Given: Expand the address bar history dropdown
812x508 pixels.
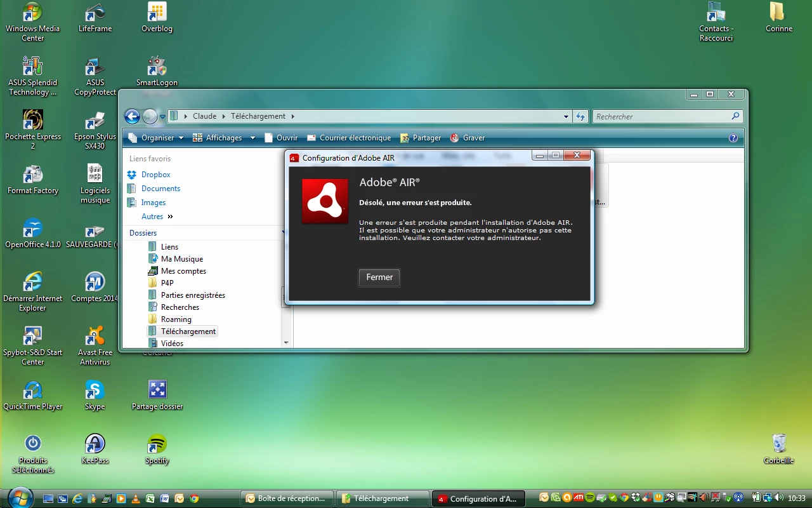Looking at the screenshot, I should (x=566, y=117).
